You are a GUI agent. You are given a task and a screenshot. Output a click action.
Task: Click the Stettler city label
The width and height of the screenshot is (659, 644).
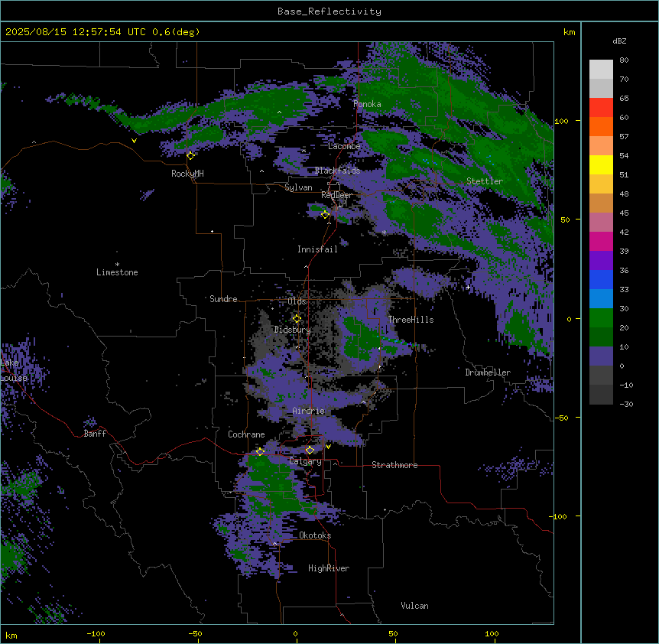point(485,181)
